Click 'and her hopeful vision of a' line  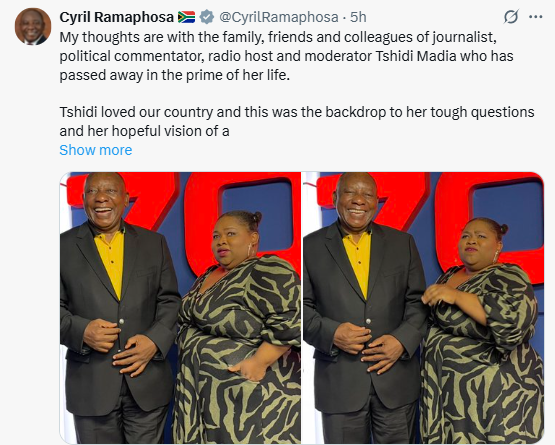coord(144,131)
